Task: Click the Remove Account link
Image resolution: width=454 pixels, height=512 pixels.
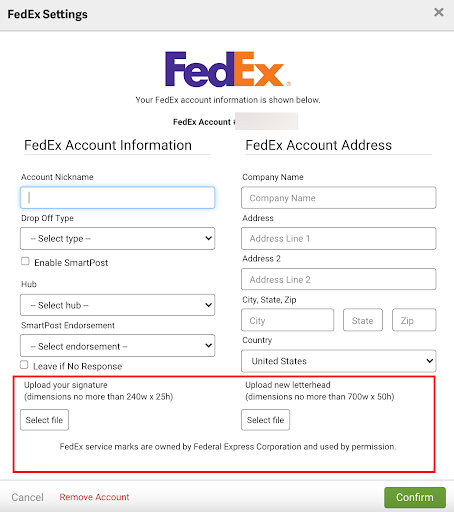Action: 94,497
